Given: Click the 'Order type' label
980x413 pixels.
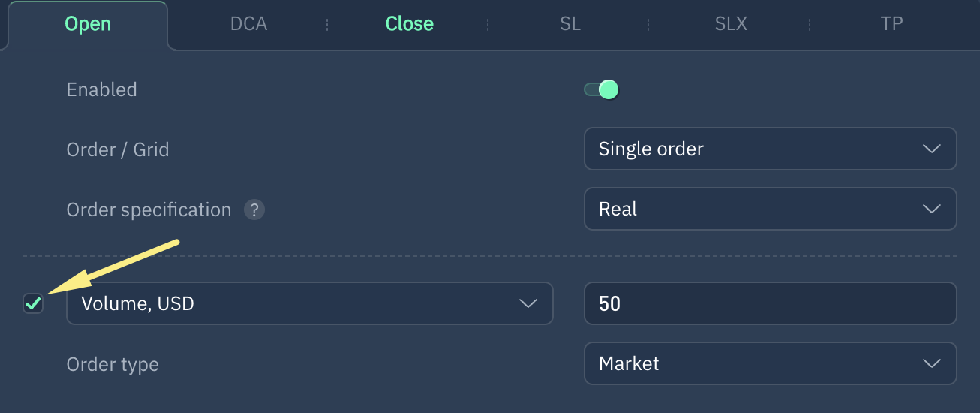Looking at the screenshot, I should pyautogui.click(x=113, y=365).
